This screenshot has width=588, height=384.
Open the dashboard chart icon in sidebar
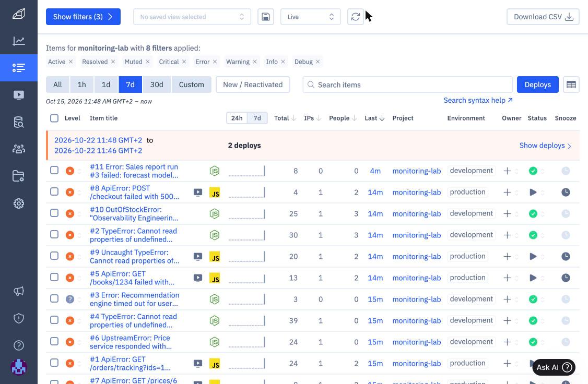pos(19,41)
